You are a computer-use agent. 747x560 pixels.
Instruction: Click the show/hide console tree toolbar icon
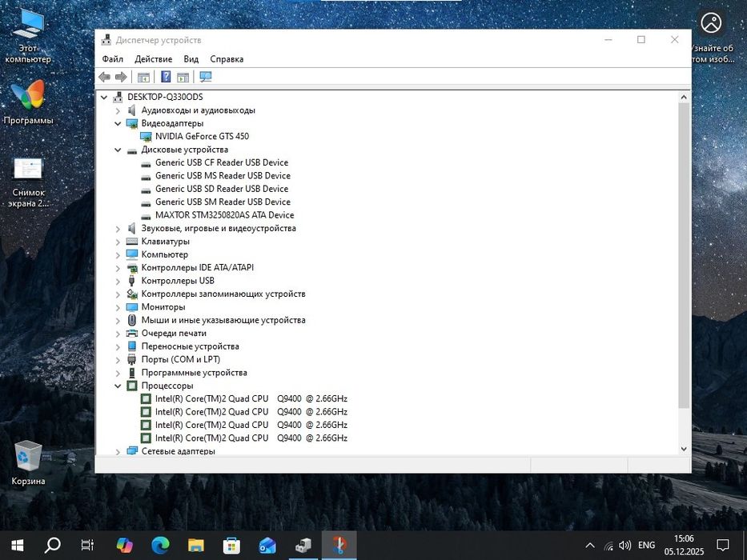(143, 77)
